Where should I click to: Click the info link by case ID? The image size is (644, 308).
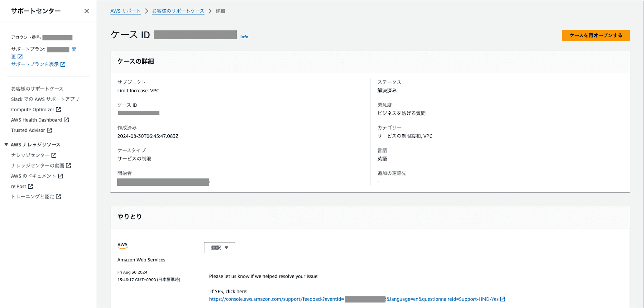coord(244,37)
